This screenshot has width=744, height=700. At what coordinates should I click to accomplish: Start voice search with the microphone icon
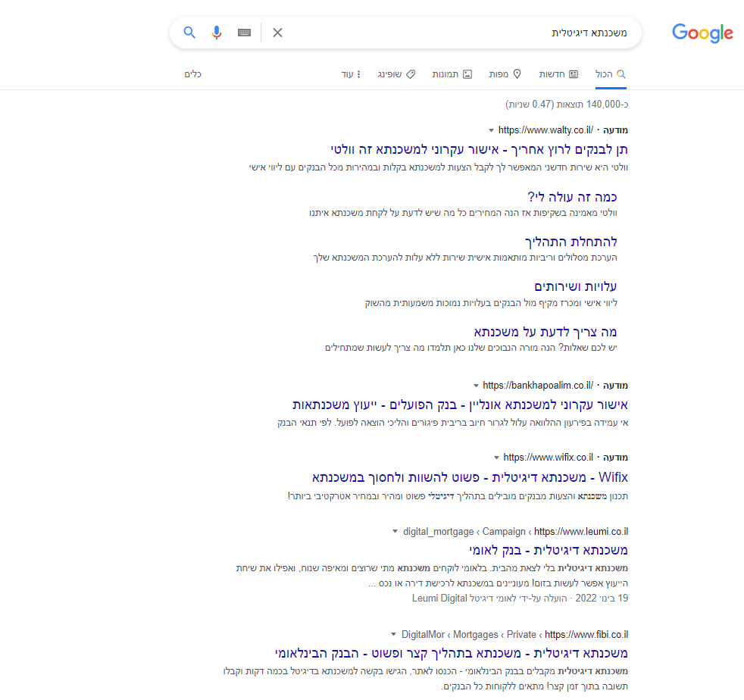(217, 33)
